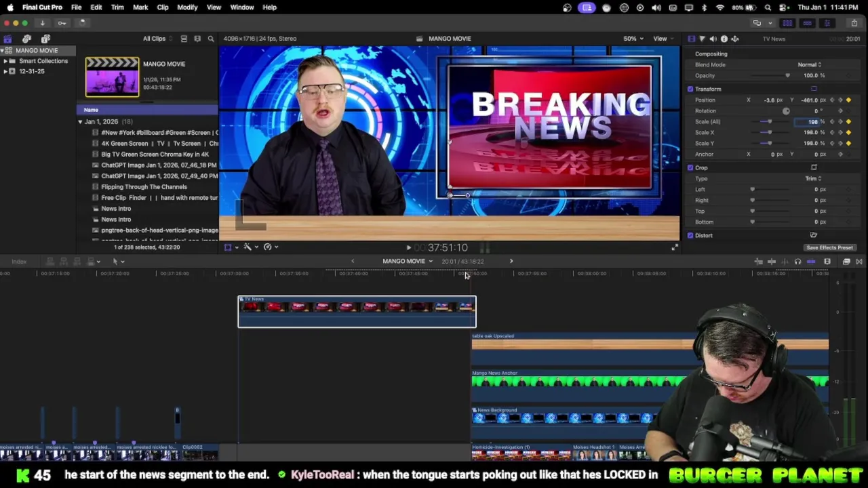The width and height of the screenshot is (868, 488).
Task: Open the viewer 50% zoom dropdown
Action: coord(633,39)
